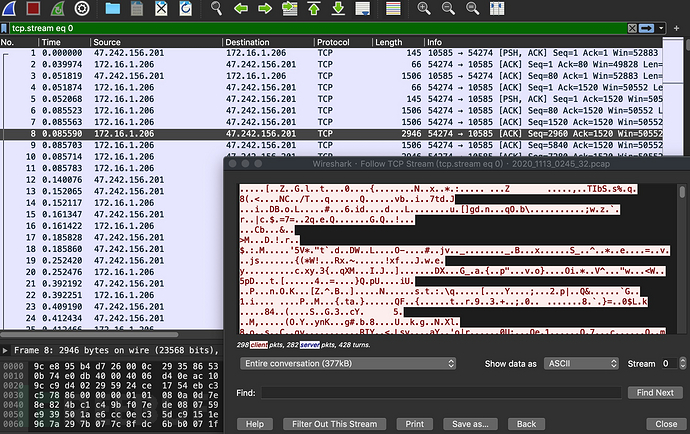The width and height of the screenshot is (690, 434).
Task: Go back with the green left arrow
Action: (241, 8)
